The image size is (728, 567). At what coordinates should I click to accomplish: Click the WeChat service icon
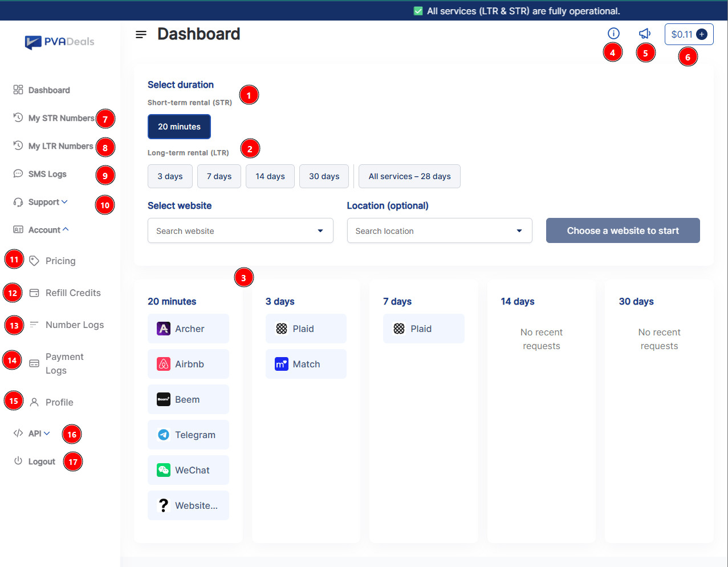click(164, 470)
